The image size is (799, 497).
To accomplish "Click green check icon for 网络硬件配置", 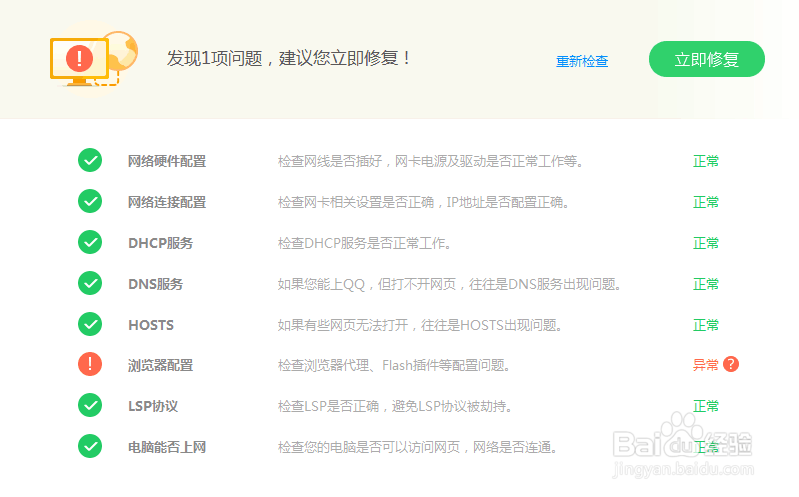I will pos(90,160).
